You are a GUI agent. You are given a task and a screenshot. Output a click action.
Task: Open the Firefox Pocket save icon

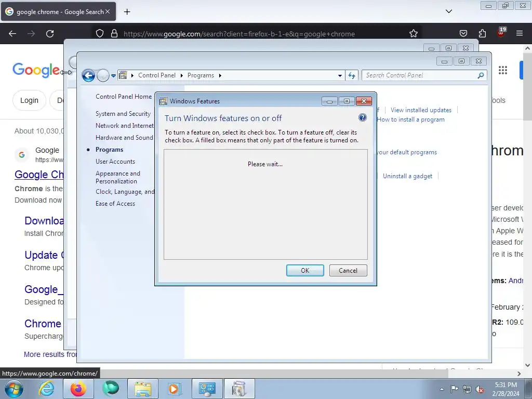tap(463, 34)
